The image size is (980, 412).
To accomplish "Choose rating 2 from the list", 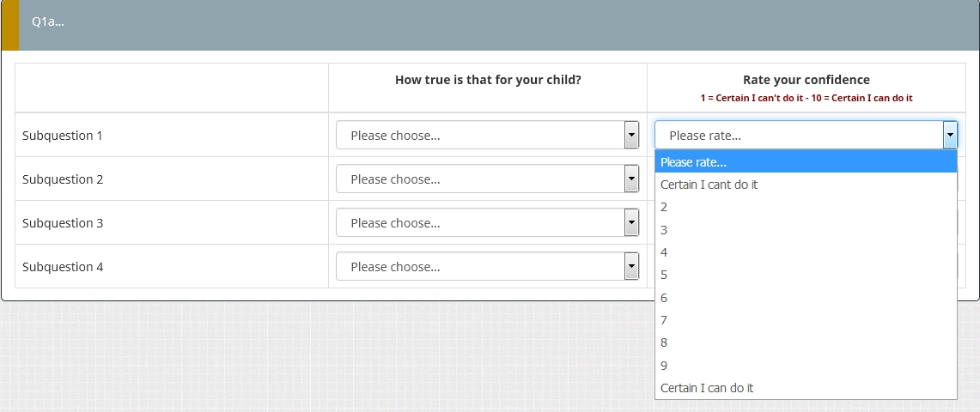I will click(806, 207).
